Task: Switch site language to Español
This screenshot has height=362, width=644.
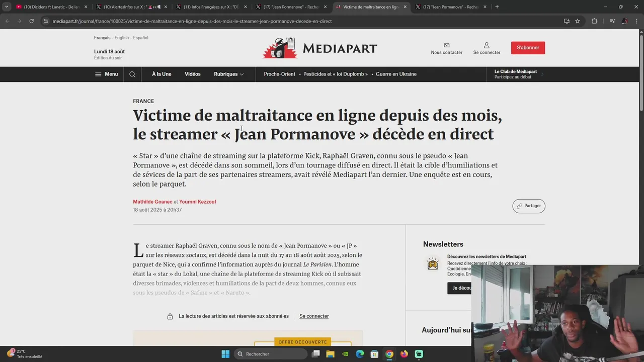Action: click(141, 38)
